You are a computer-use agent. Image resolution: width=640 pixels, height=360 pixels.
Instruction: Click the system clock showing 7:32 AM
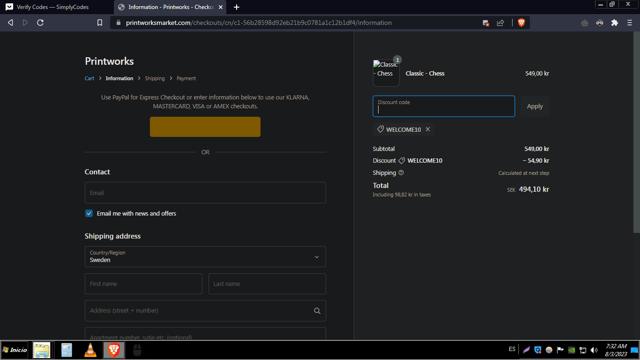616,350
